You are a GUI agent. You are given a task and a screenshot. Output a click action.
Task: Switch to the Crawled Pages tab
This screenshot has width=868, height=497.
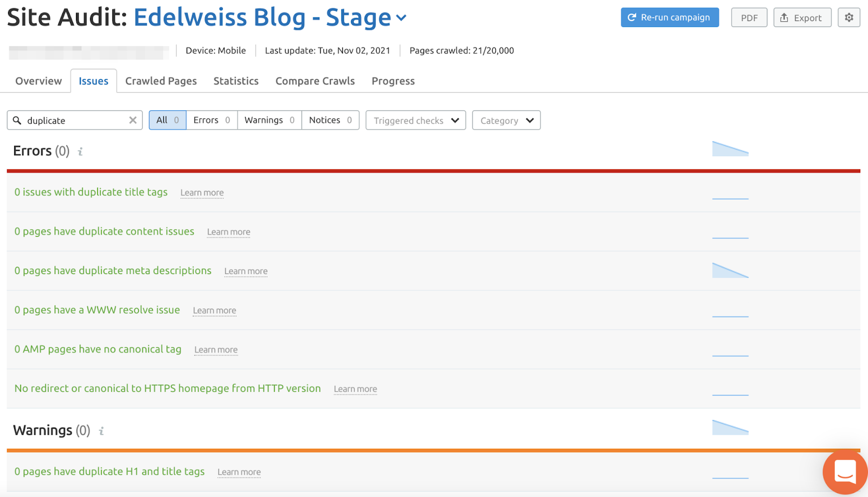tap(161, 81)
